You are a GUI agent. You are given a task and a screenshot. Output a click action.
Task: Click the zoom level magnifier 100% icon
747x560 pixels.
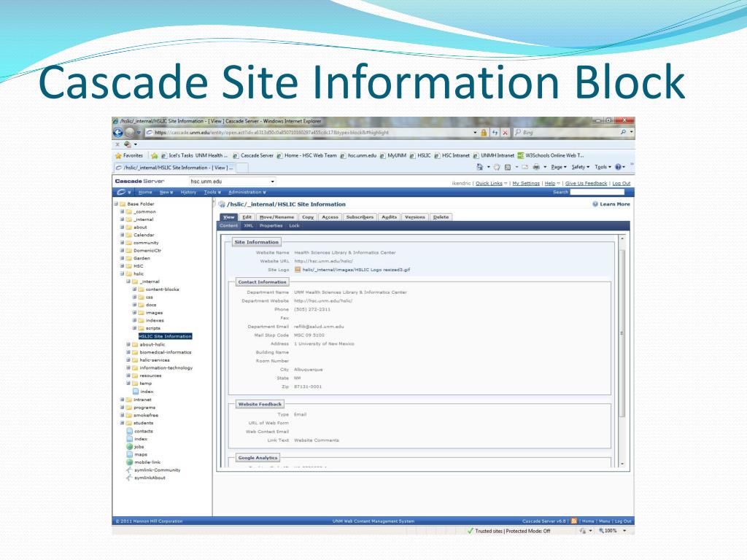pos(602,531)
